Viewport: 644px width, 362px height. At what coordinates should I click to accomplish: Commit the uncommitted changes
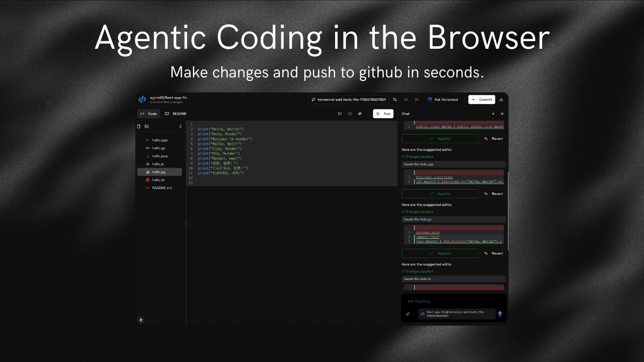pos(481,100)
